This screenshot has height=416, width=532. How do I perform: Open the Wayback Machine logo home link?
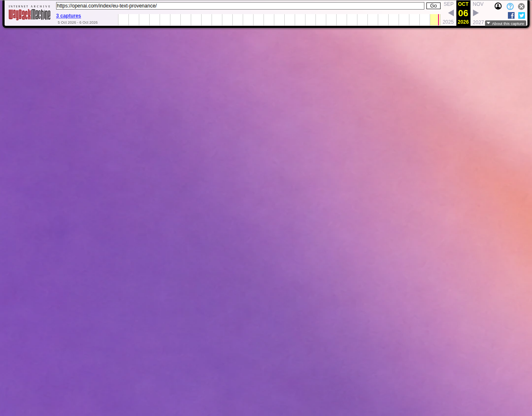tap(30, 13)
